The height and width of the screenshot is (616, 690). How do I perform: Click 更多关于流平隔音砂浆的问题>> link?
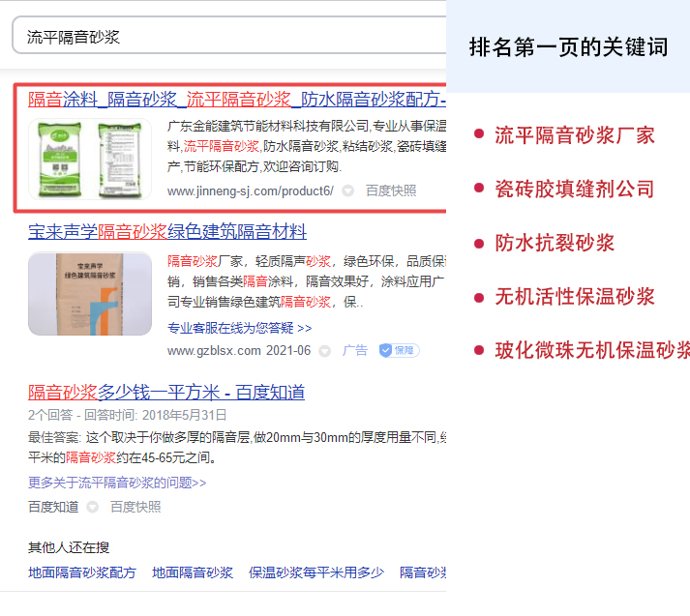(x=117, y=483)
